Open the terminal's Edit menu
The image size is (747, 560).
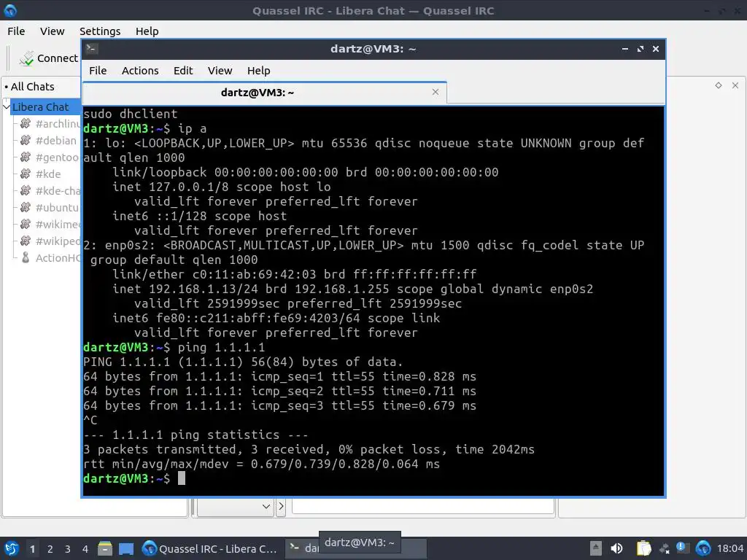pos(183,71)
